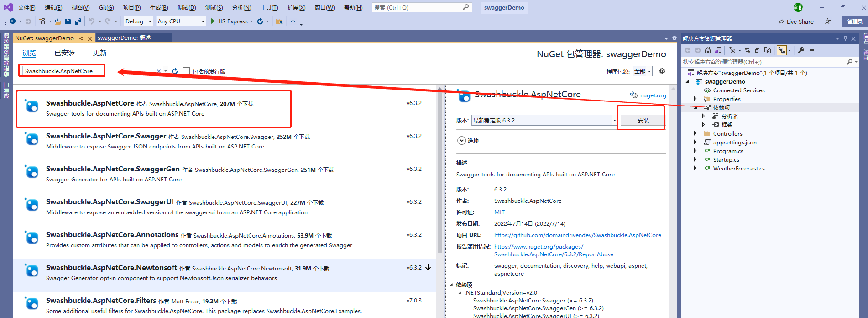Click download arrow on Swashbuckle.AspNetCore.Newtonsoft row
The height and width of the screenshot is (318, 868).
[428, 267]
